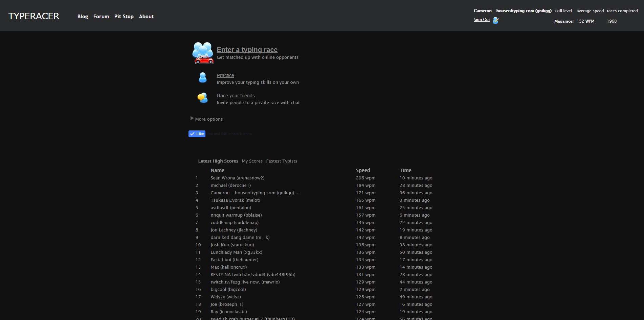
Task: Click the 10 minutes ago time entry
Action: coord(416,178)
